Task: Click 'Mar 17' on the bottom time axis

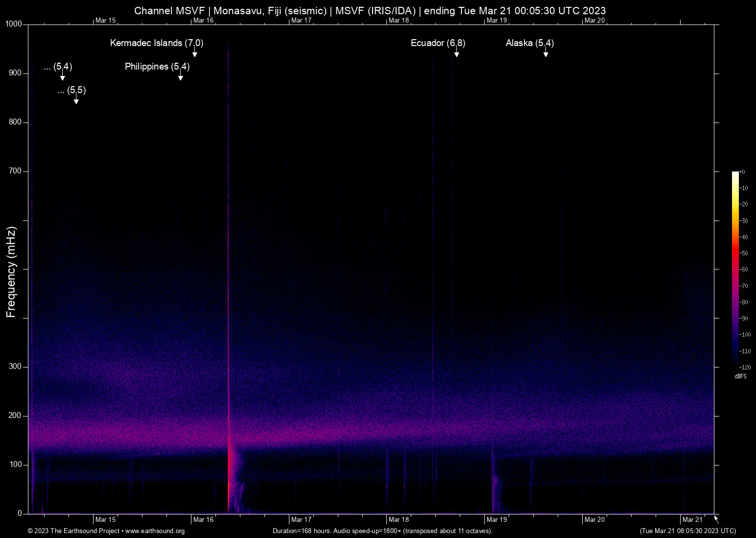Action: pyautogui.click(x=302, y=520)
